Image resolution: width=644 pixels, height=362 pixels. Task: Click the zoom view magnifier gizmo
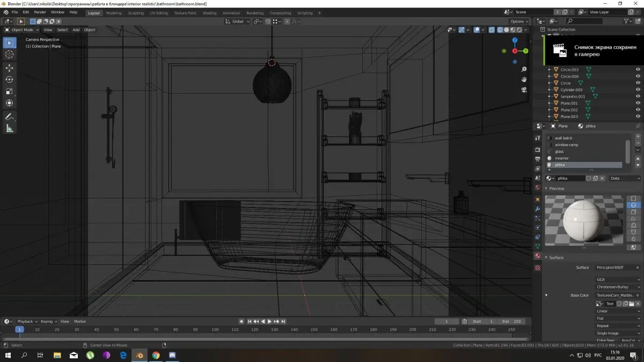click(x=524, y=69)
